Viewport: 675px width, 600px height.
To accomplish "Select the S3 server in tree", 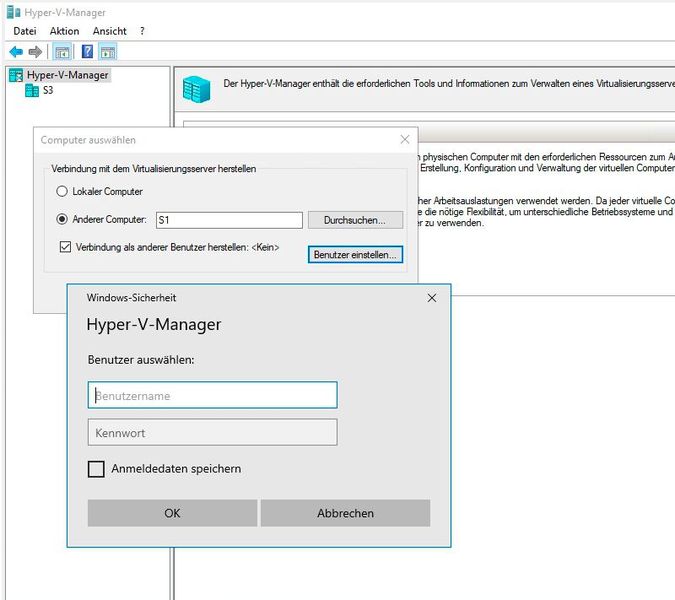I will pos(48,90).
